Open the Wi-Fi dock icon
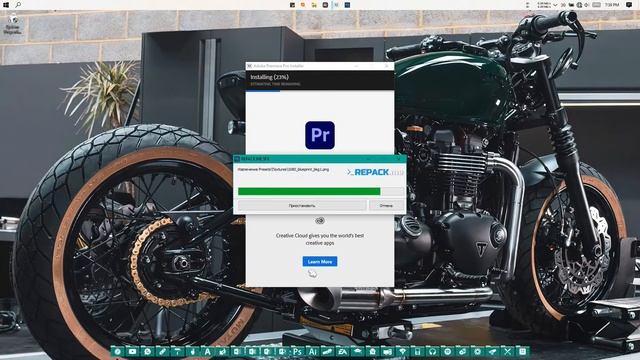Image resolution: width=640 pixels, height=360 pixels. (403, 351)
